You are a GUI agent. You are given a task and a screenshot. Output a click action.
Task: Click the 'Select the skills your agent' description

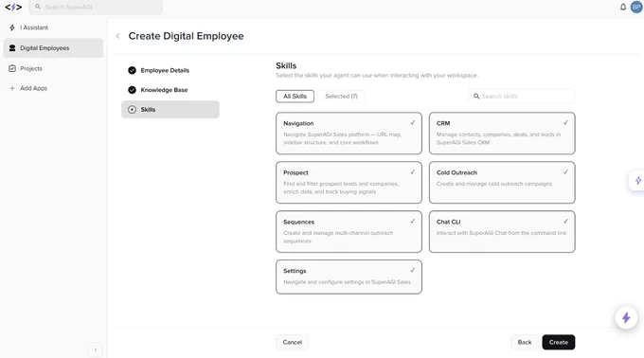(x=377, y=76)
